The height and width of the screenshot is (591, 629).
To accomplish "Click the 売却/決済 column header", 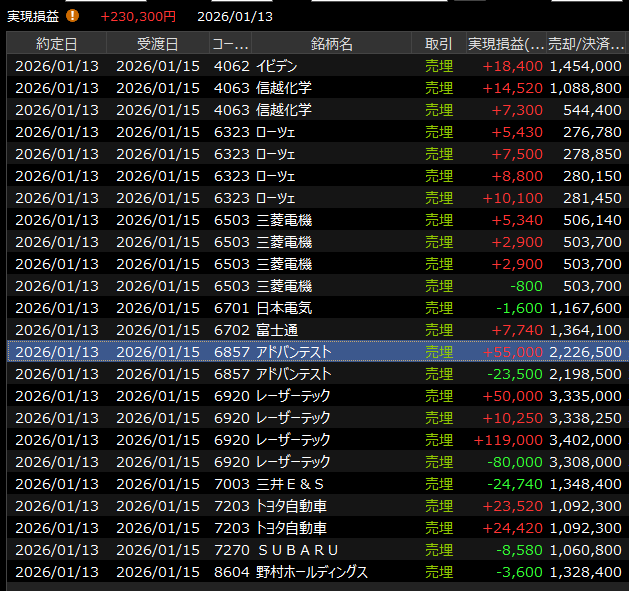I will 587,44.
